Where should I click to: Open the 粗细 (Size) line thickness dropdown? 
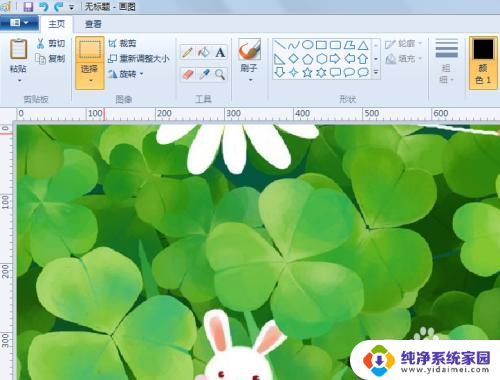point(446,61)
